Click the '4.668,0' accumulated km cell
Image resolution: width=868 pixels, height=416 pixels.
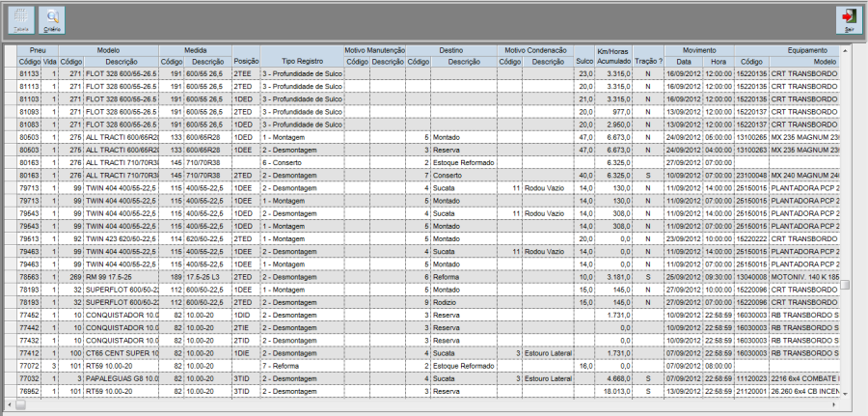pos(613,379)
